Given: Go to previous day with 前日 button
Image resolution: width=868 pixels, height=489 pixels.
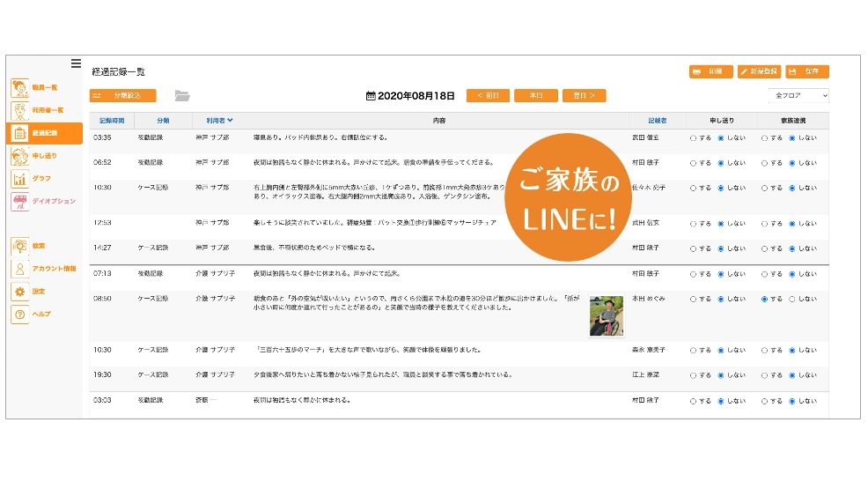Looking at the screenshot, I should [488, 95].
